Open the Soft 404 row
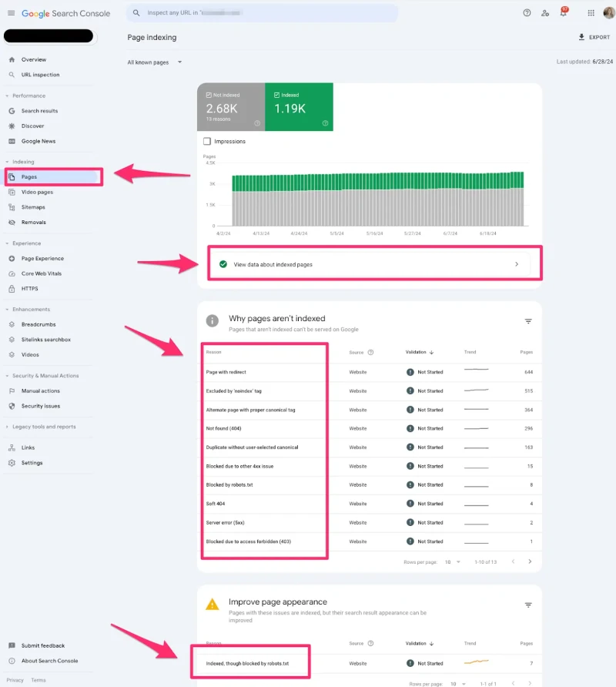The image size is (616, 687). tap(370, 504)
